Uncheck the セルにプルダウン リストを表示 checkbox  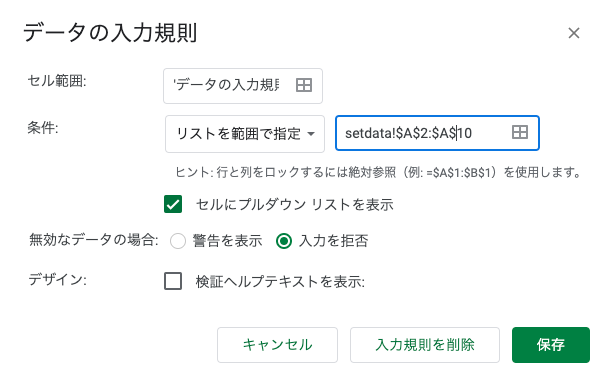click(x=173, y=204)
